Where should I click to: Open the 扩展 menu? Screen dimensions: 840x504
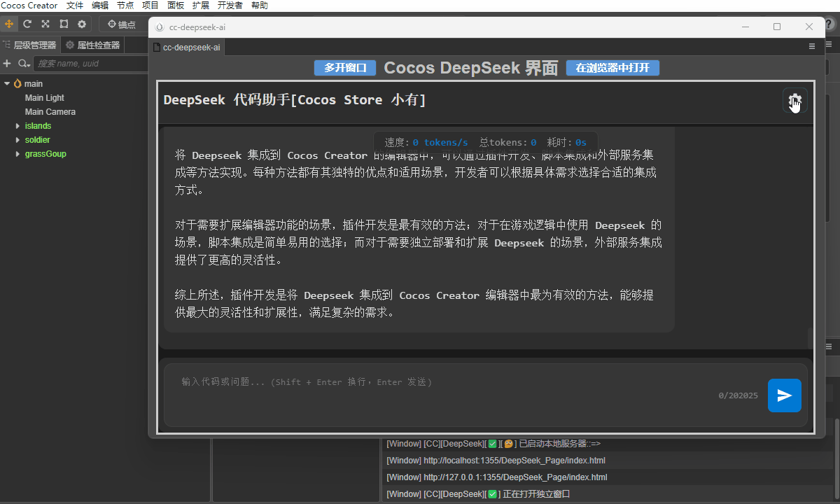[201, 6]
